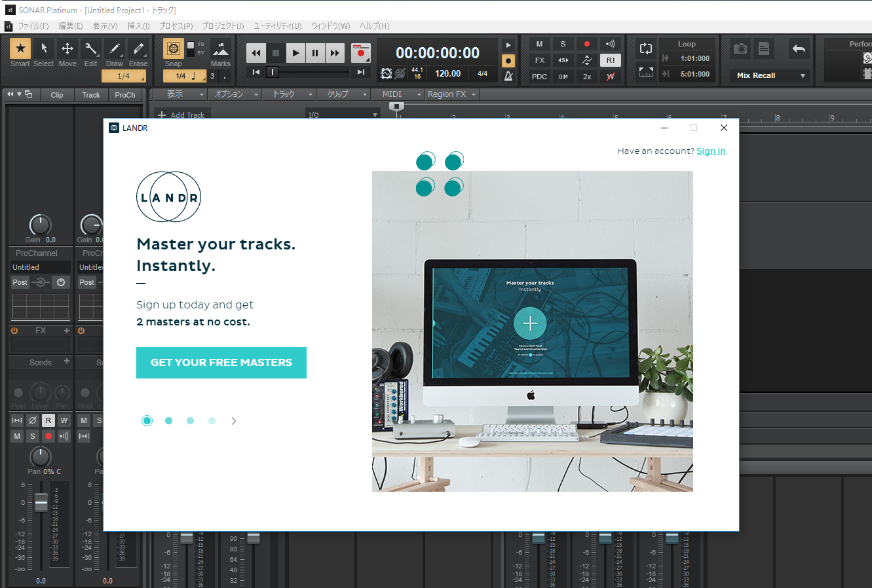Screen dimensions: 872x588
Task: Open the screenset camera icon
Action: point(740,48)
